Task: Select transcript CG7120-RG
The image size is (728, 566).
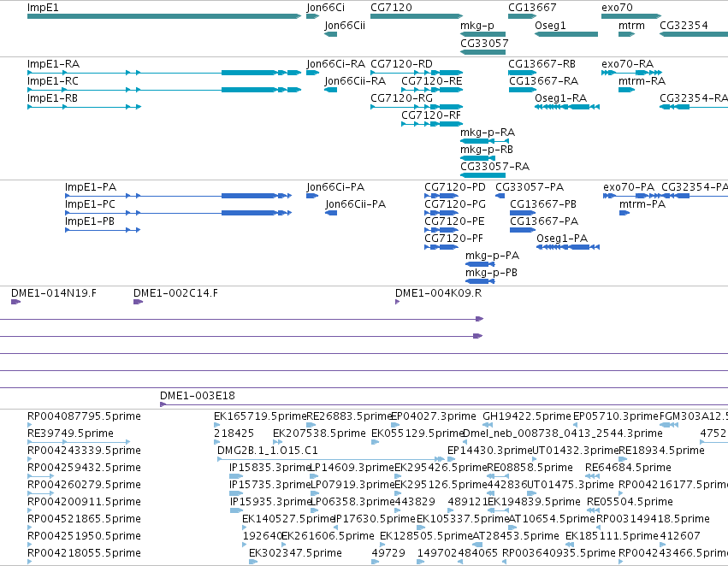Action: click(x=417, y=107)
